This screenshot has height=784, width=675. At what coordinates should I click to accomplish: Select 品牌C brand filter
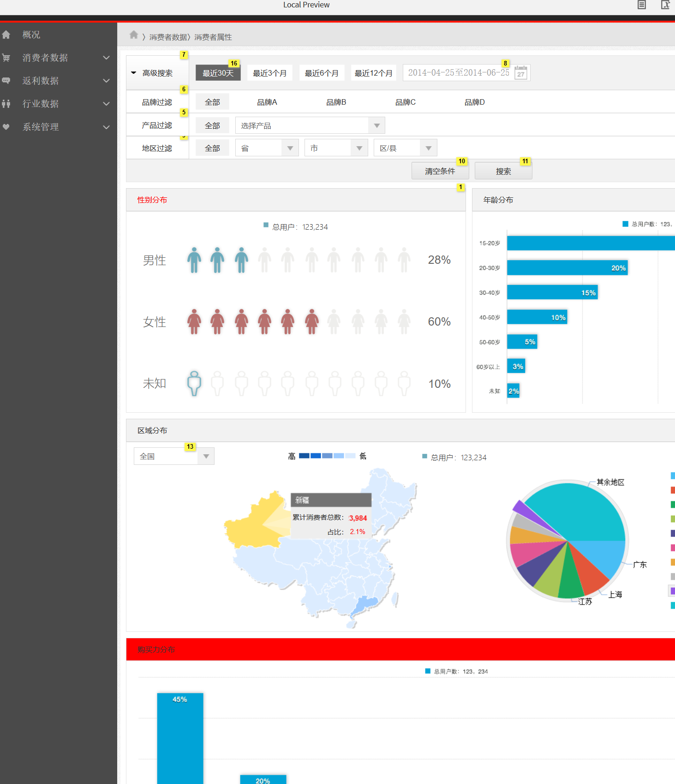406,102
